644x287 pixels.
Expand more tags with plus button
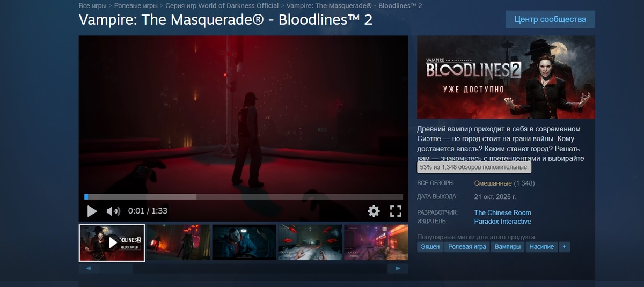pyautogui.click(x=564, y=247)
